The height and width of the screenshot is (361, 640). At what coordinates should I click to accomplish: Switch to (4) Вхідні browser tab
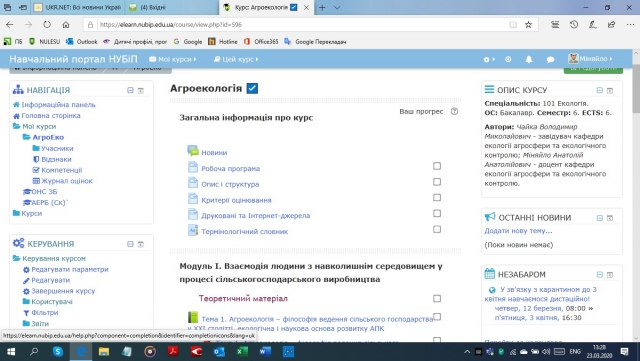click(171, 7)
